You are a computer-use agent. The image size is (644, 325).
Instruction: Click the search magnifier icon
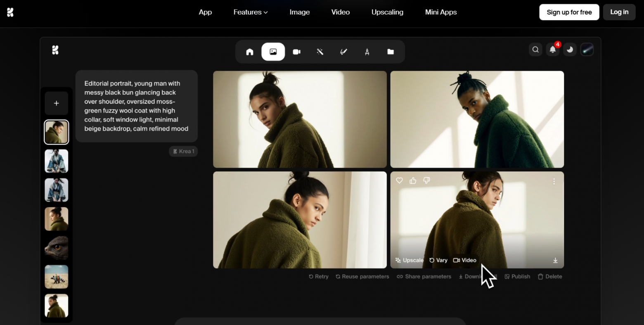(x=535, y=50)
